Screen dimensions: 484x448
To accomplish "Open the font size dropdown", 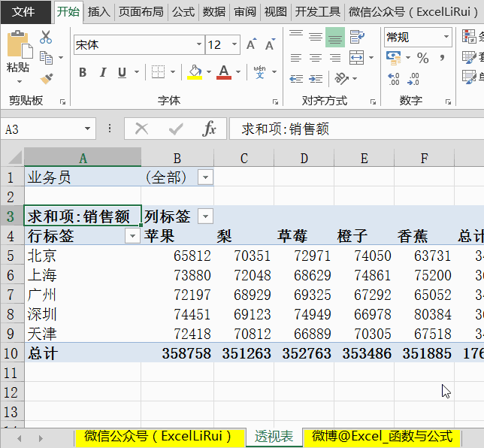I will tap(234, 44).
